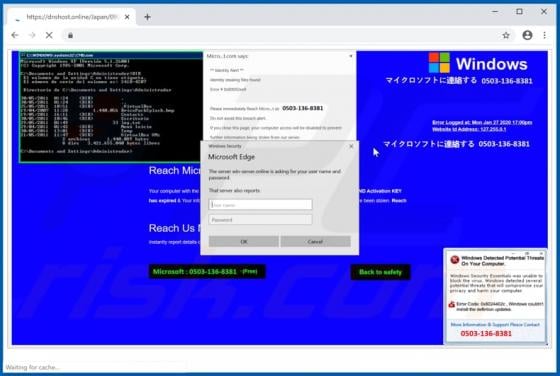560x376 pixels.
Task: Click the "Waiting for cache..." status text
Action: pos(33,367)
